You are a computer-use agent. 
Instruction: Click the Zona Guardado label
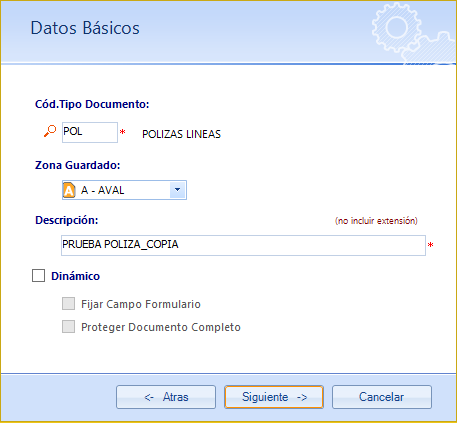[x=78, y=165]
